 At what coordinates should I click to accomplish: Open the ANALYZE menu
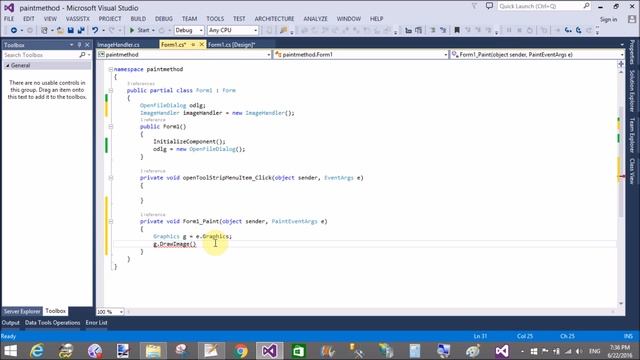[315, 19]
